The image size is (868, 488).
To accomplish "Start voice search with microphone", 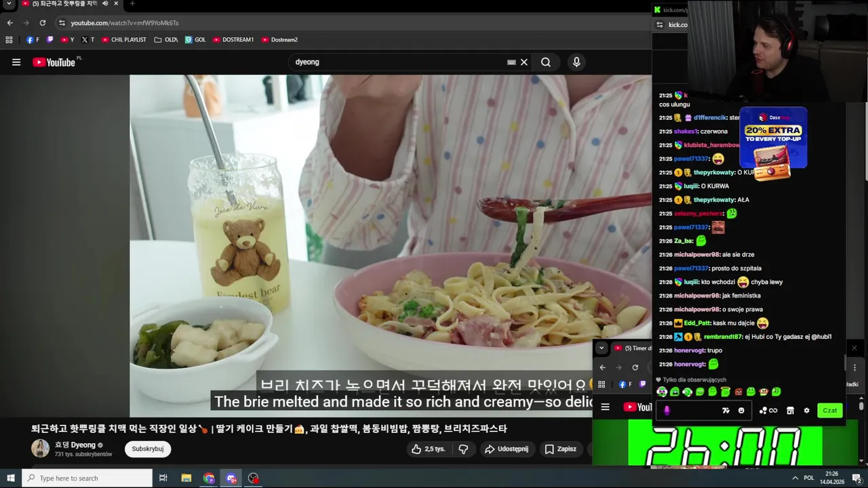I will (x=576, y=62).
